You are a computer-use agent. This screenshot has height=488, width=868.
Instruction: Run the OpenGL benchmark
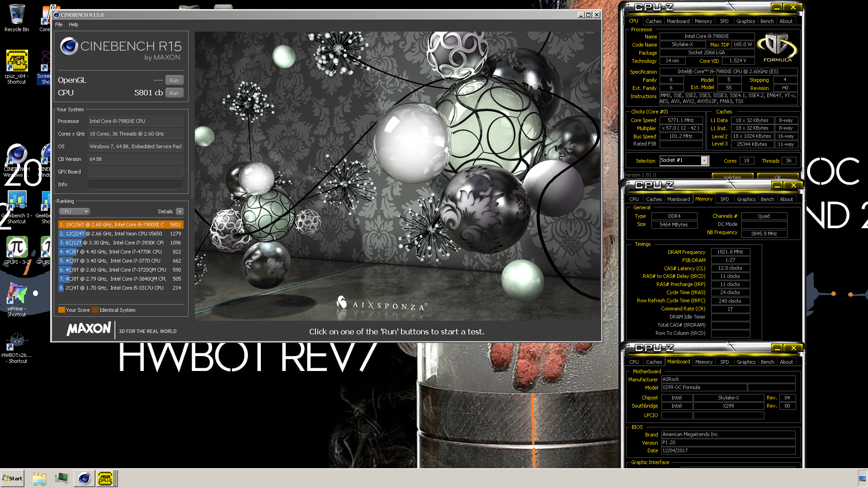(174, 80)
